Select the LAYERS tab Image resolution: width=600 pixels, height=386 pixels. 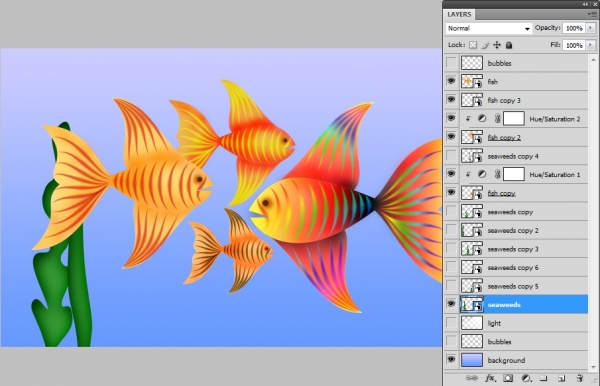tap(459, 14)
